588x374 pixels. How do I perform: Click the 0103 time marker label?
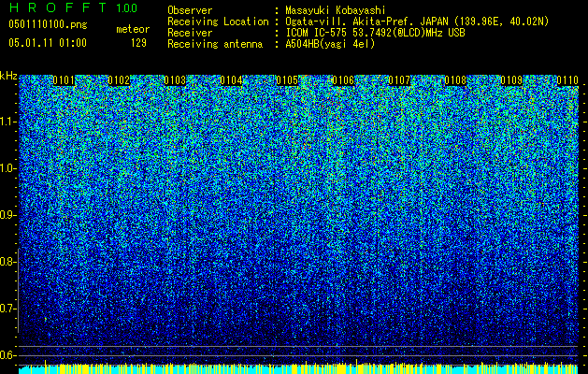(175, 80)
